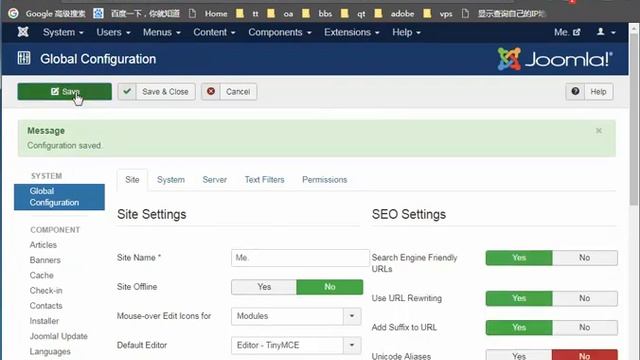Click the Global Configuration sliders icon
The width and height of the screenshot is (640, 360).
tap(24, 58)
